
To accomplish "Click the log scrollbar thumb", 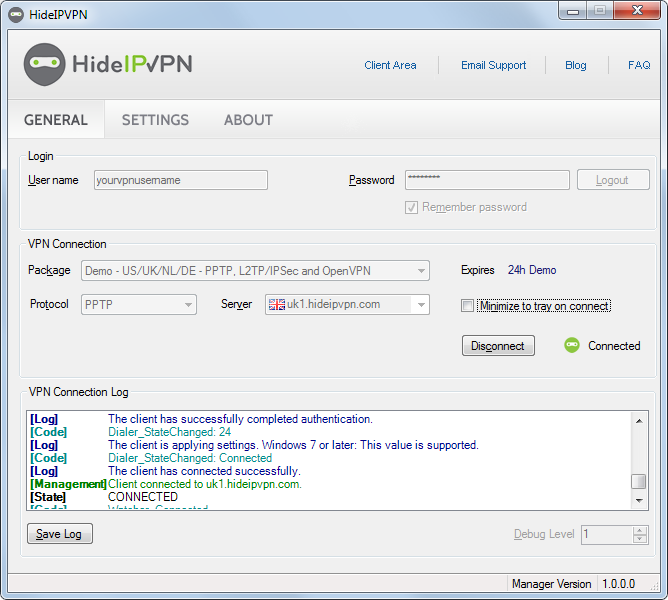I will click(639, 482).
